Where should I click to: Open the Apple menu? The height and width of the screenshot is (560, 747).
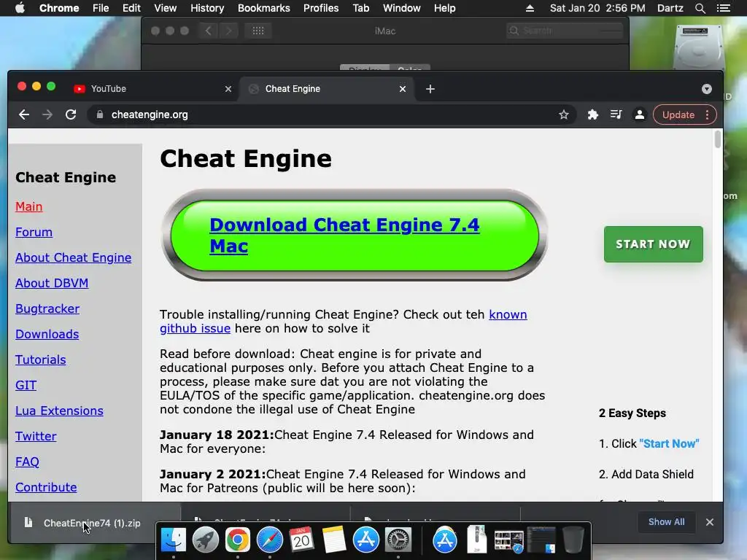click(x=20, y=8)
